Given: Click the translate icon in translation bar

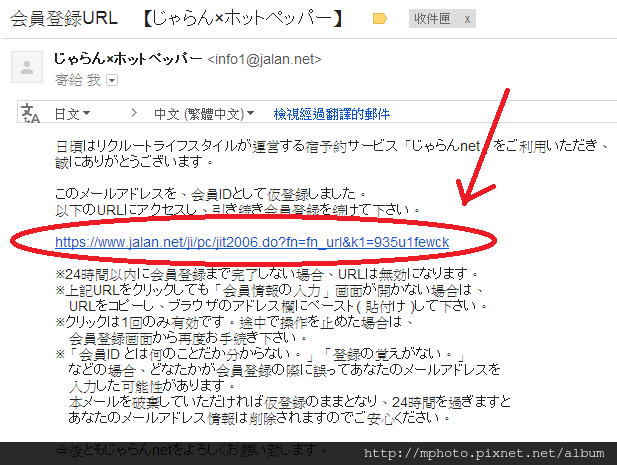Looking at the screenshot, I should (30, 113).
